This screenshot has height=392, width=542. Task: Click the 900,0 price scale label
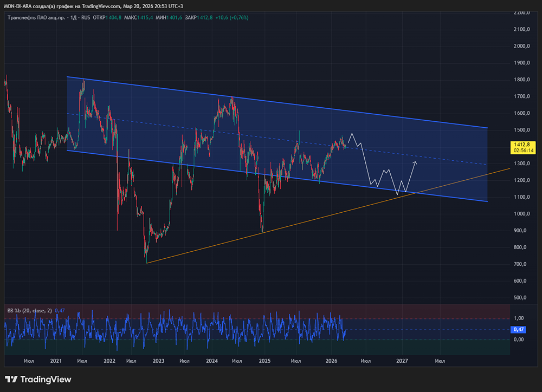click(x=520, y=230)
